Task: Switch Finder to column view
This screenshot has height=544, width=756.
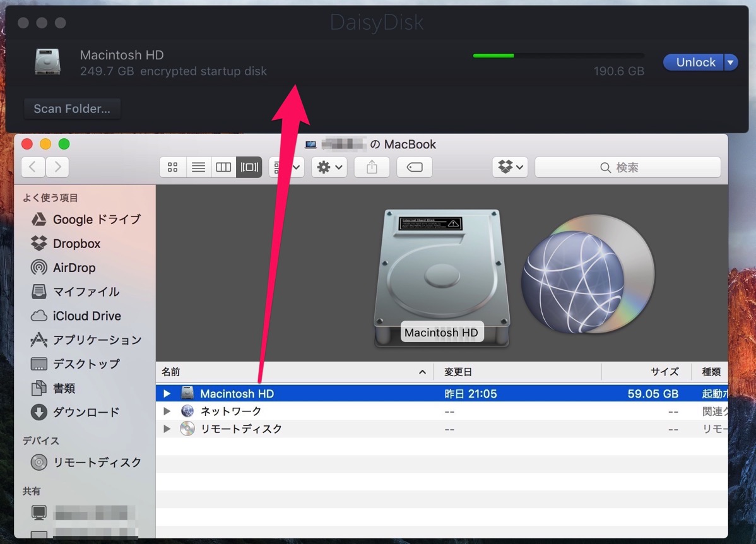Action: 223,167
